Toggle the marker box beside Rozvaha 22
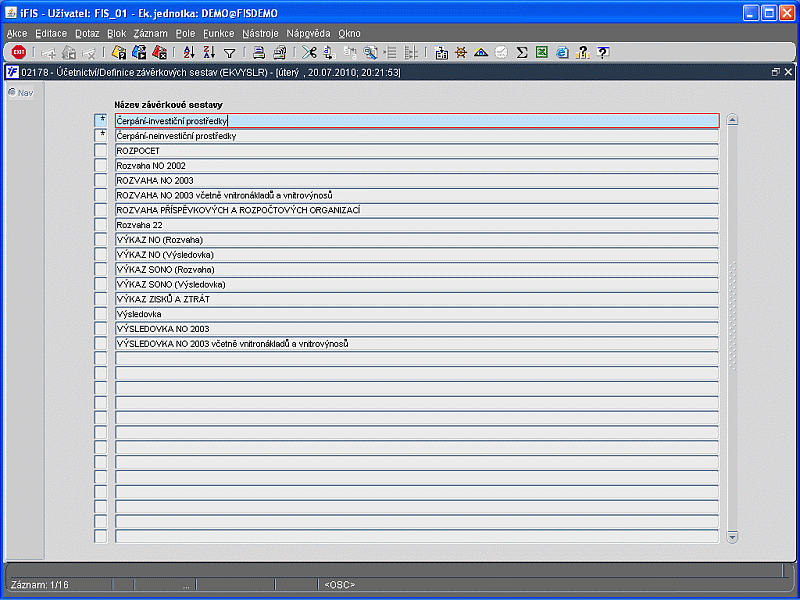Viewport: 800px width, 600px height. point(101,224)
